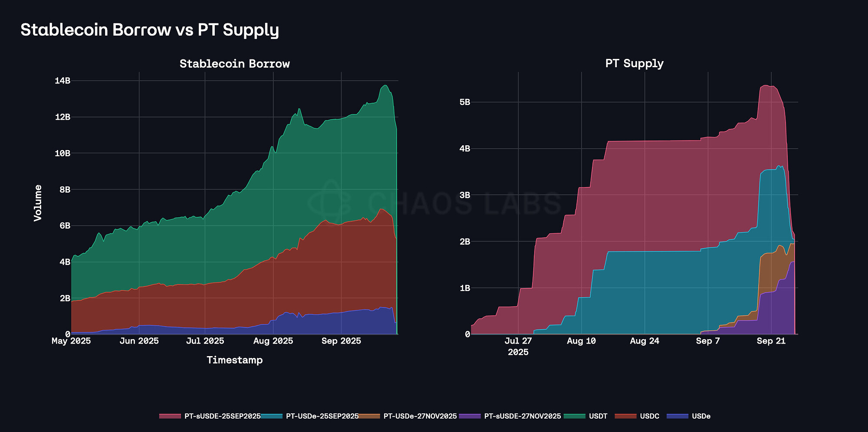Click the Sep 21 x-axis tick label
Image resolution: width=868 pixels, height=432 pixels.
pyautogui.click(x=771, y=341)
